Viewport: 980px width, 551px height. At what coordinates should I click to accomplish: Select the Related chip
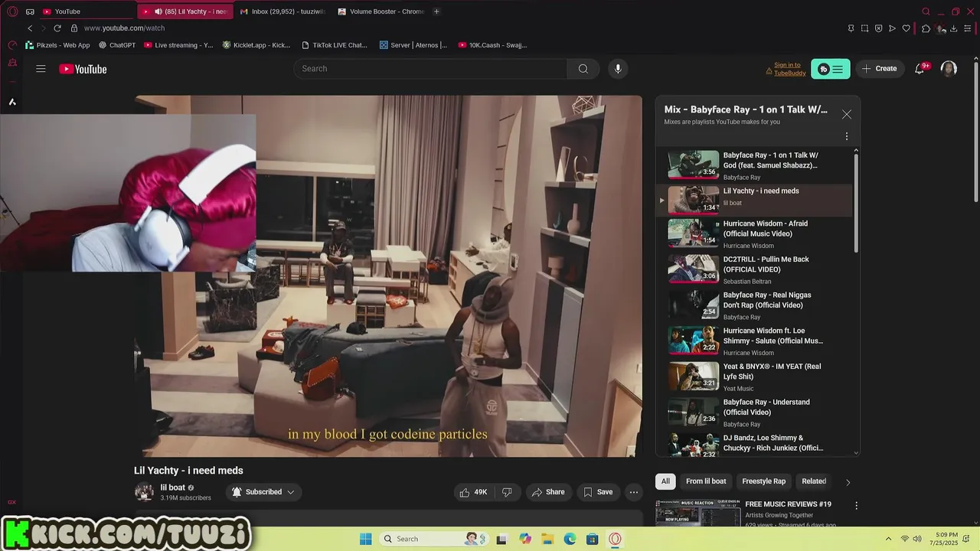(814, 481)
